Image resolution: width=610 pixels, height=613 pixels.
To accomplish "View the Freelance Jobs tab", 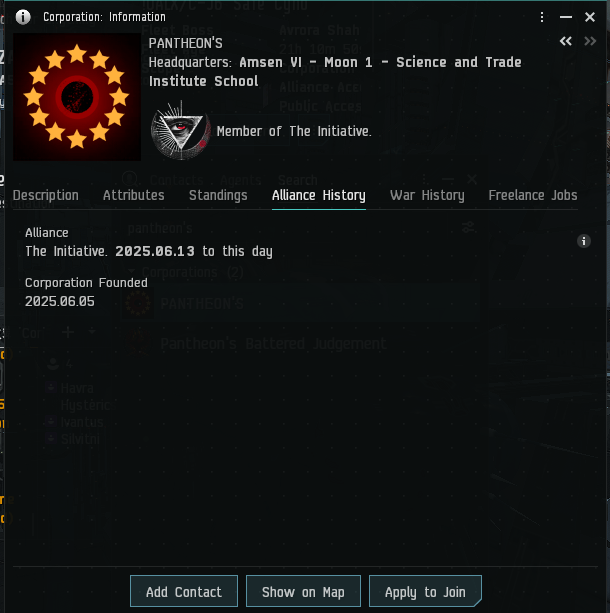I will [533, 195].
